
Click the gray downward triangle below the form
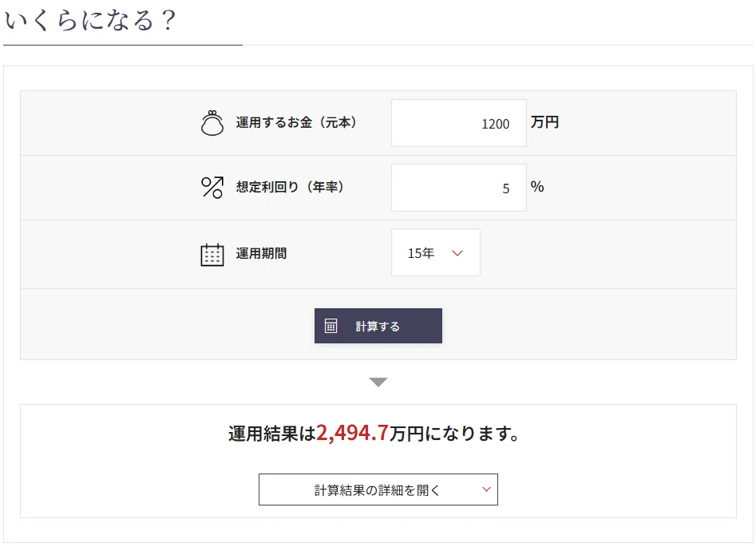pyautogui.click(x=378, y=383)
